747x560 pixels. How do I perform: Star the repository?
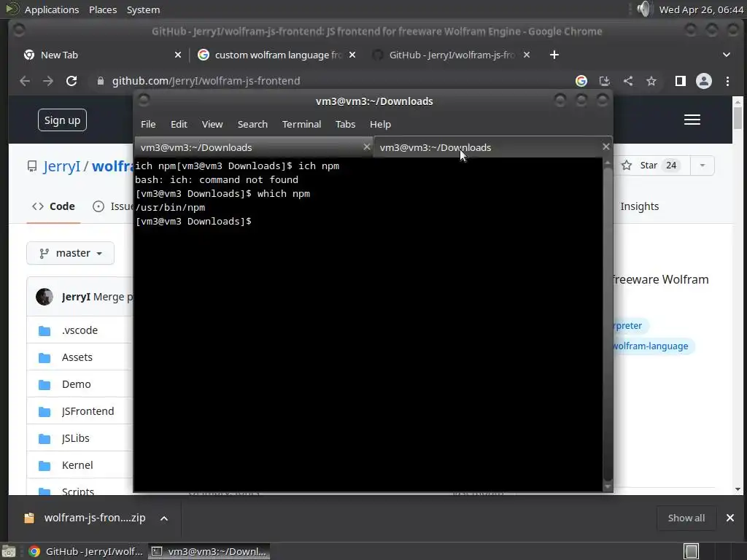click(x=651, y=166)
